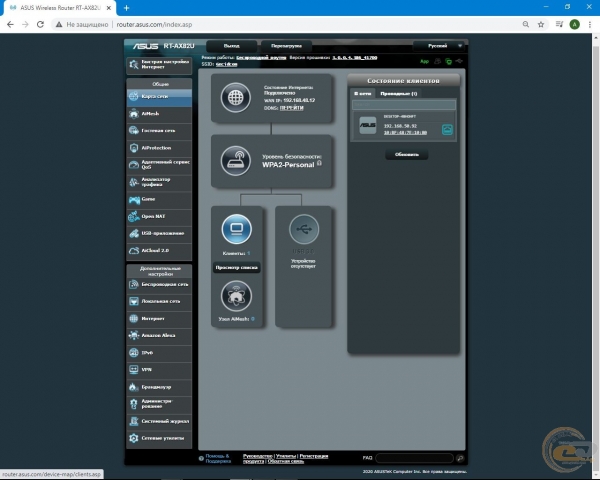Click the Интернет globe icon in sidebar
This screenshot has width=600, height=480.
(134, 318)
